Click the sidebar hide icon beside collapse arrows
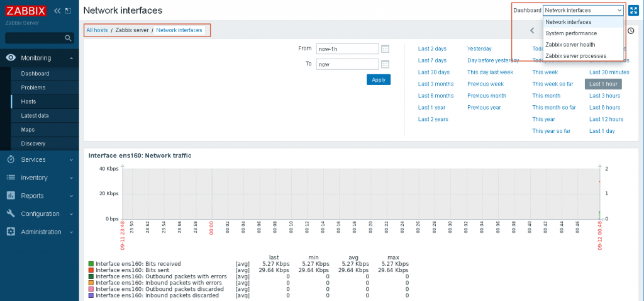This screenshot has width=644, height=301. tap(68, 11)
